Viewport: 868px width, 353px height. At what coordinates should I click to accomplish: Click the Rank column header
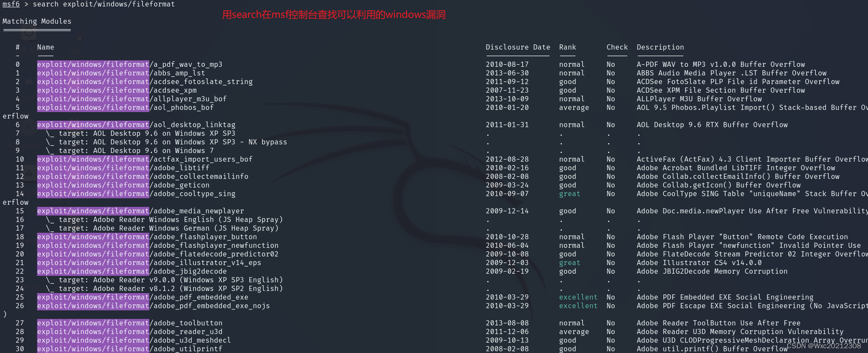point(568,47)
